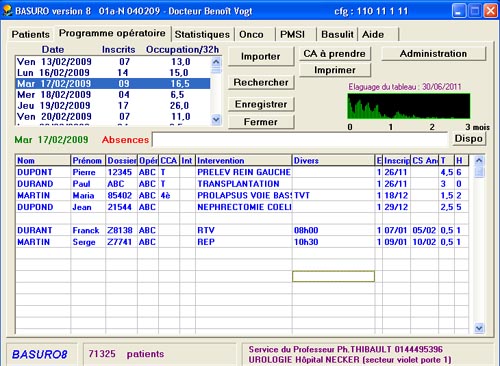Open the Statistiques tab
500x366 pixels.
coord(202,34)
